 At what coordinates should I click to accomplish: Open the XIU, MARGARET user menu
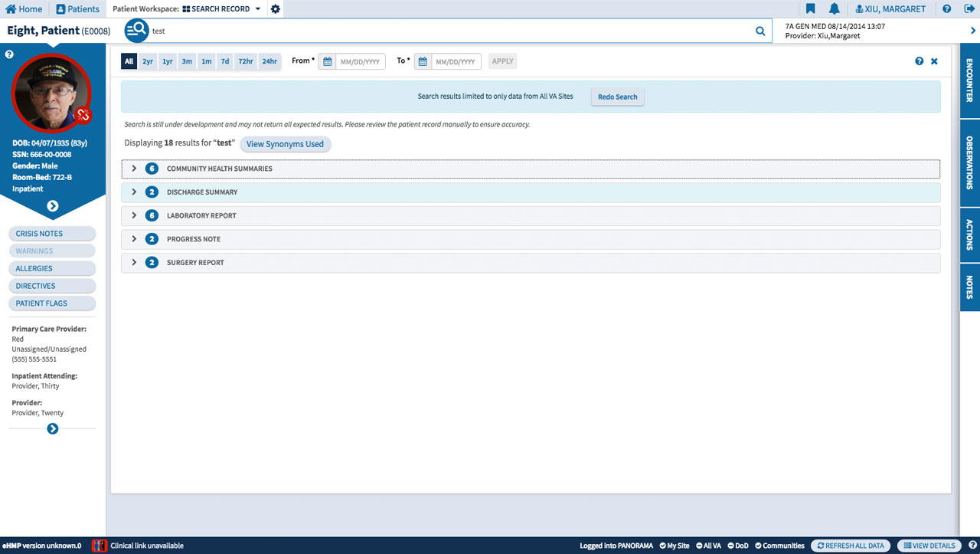point(890,9)
